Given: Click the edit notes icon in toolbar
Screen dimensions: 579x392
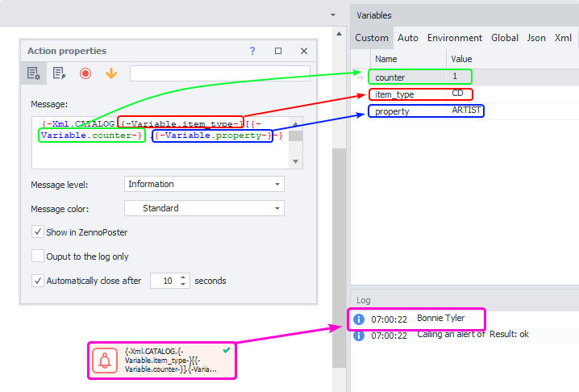Looking at the screenshot, I should (x=59, y=73).
